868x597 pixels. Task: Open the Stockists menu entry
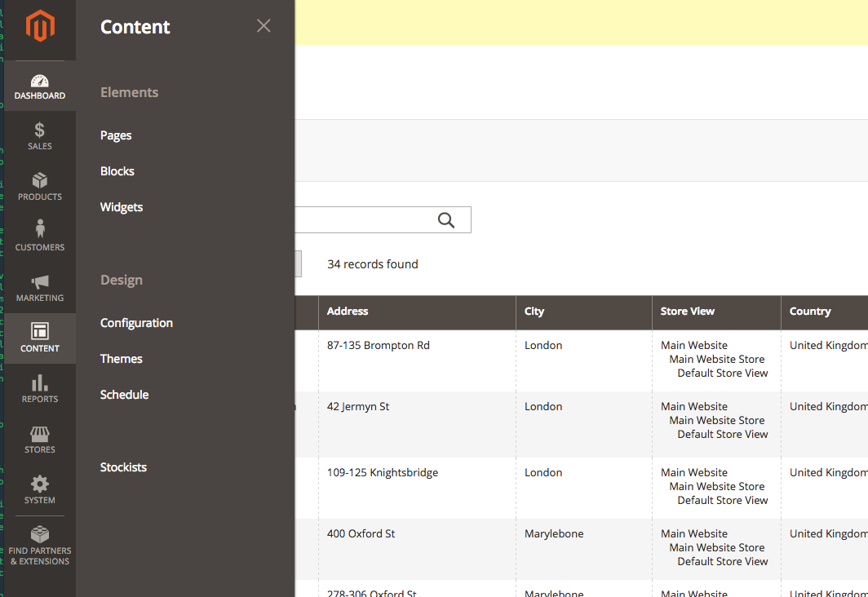tap(123, 467)
